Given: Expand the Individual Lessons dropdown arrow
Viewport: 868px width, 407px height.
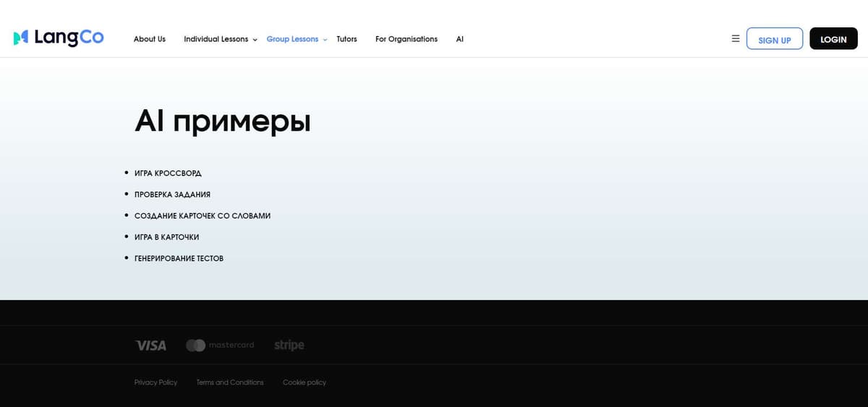Looking at the screenshot, I should tap(255, 40).
